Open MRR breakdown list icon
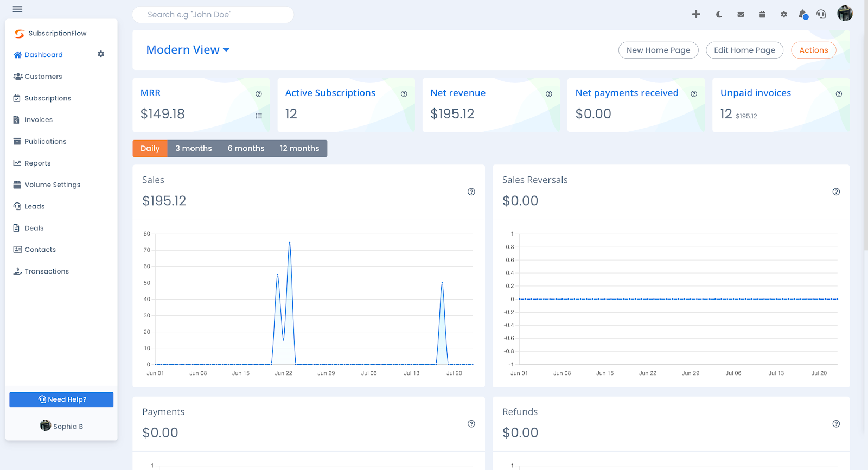868x470 pixels. tap(259, 116)
